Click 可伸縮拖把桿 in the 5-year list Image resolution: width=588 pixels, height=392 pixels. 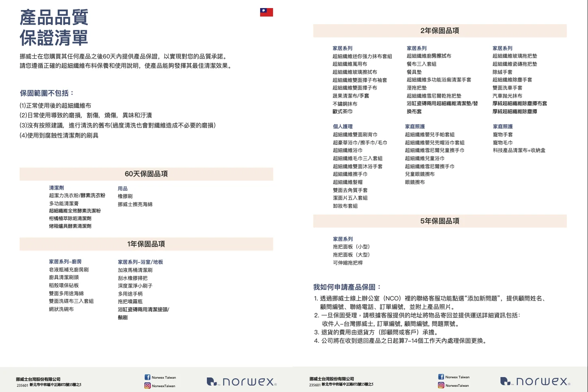(x=348, y=263)
